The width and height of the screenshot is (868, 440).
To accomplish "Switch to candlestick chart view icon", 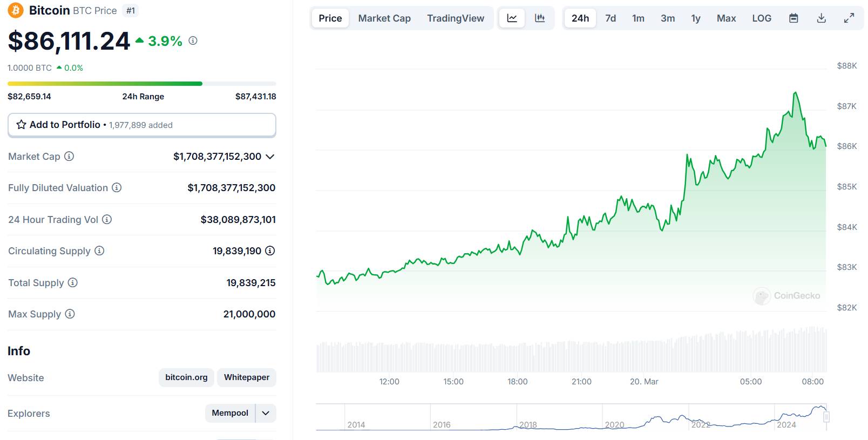I will tap(540, 18).
